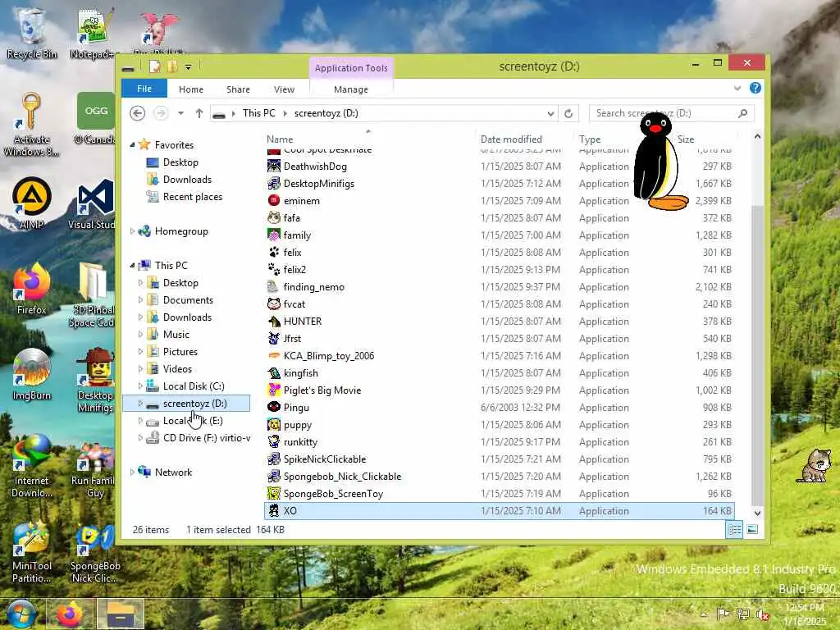Viewport: 840px width, 630px height.
Task: Click the Application Tools contextual tab
Action: click(x=351, y=68)
